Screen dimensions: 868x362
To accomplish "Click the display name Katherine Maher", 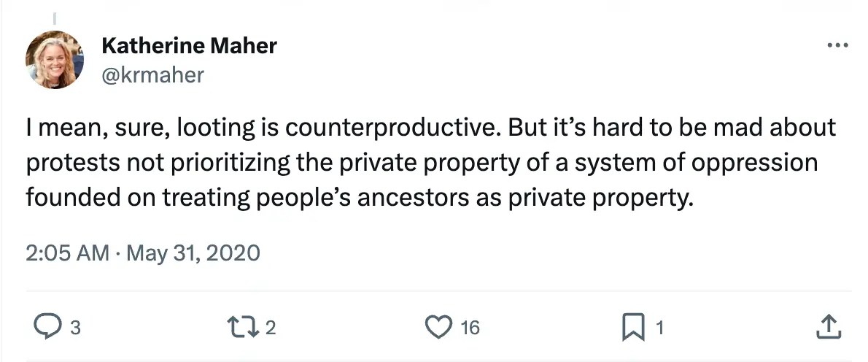I will click(x=189, y=46).
